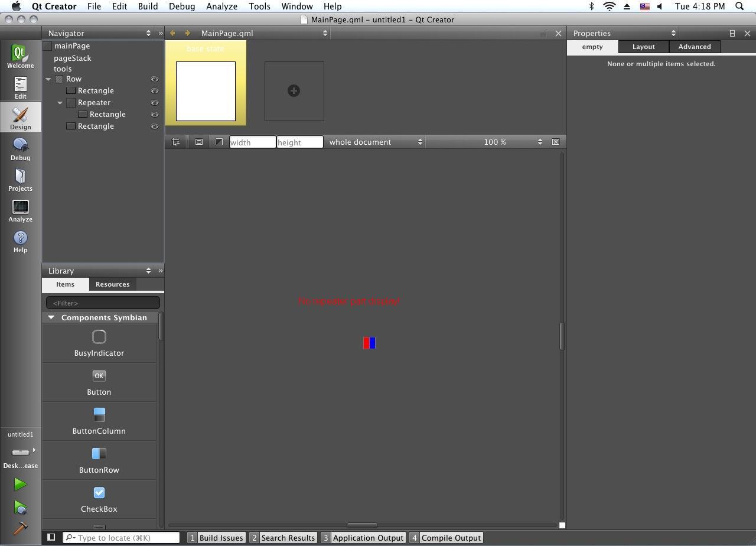Click the library filter field
This screenshot has width=756, height=546.
pyautogui.click(x=103, y=303)
